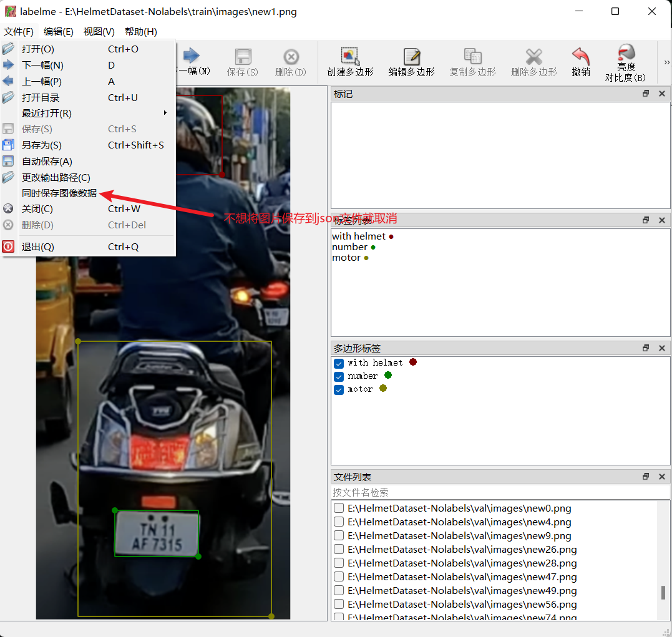Click the 按文件名检索 search field

point(500,492)
